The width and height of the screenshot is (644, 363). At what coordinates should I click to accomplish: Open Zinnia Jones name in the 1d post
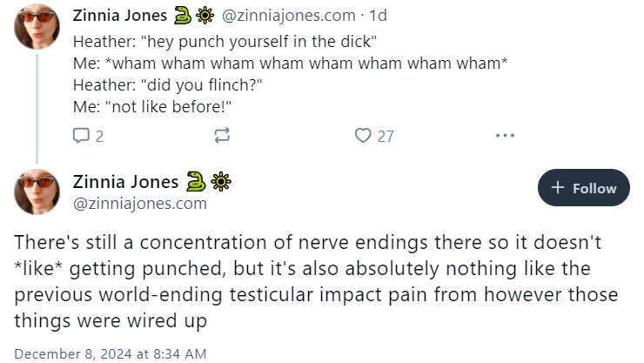120,16
